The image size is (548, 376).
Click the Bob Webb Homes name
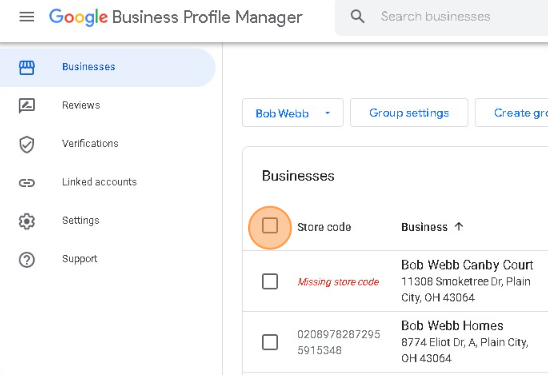pos(452,326)
